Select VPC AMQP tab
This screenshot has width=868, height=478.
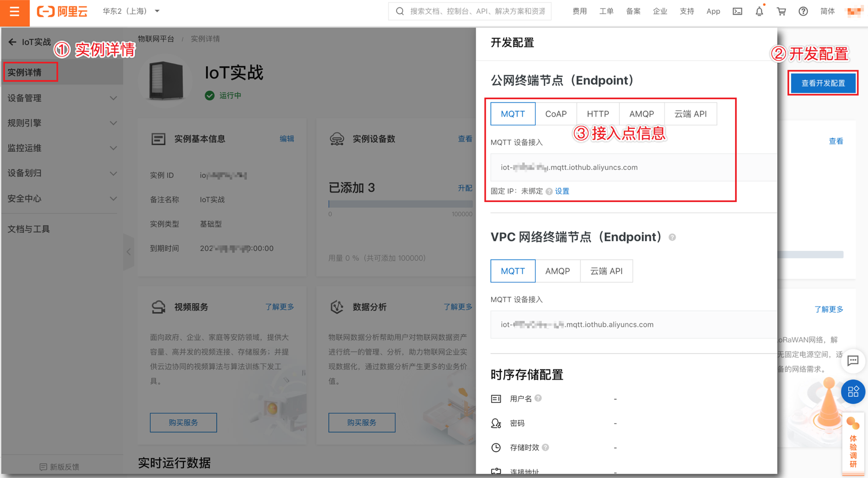[x=558, y=271]
